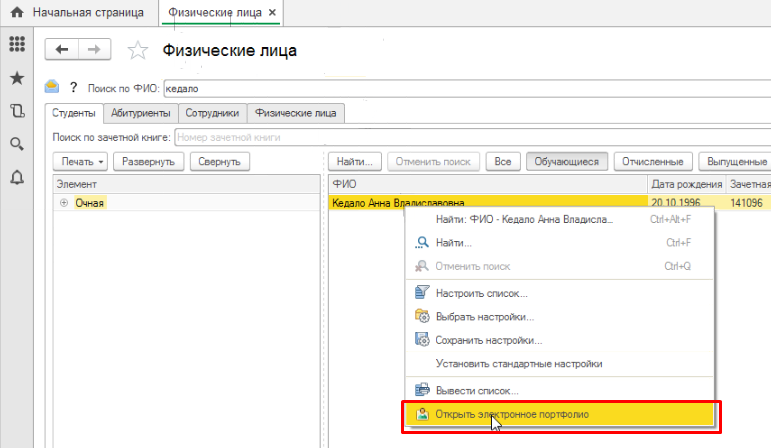Toggle the Обучающиеся filter button
The height and width of the screenshot is (448, 771).
tap(566, 161)
